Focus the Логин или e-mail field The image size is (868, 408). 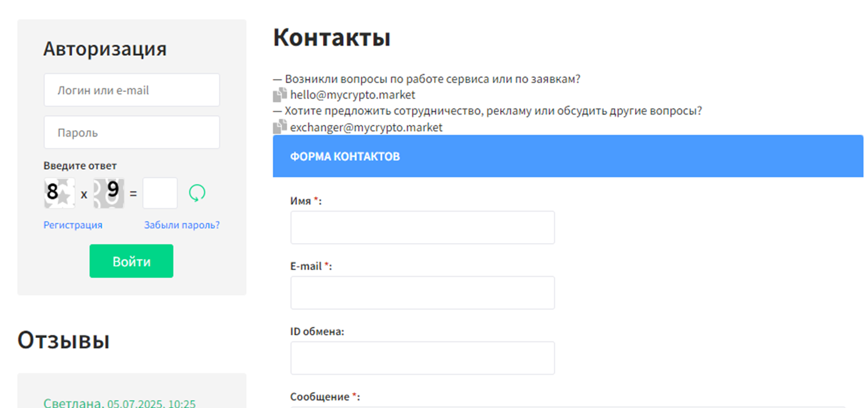point(131,90)
